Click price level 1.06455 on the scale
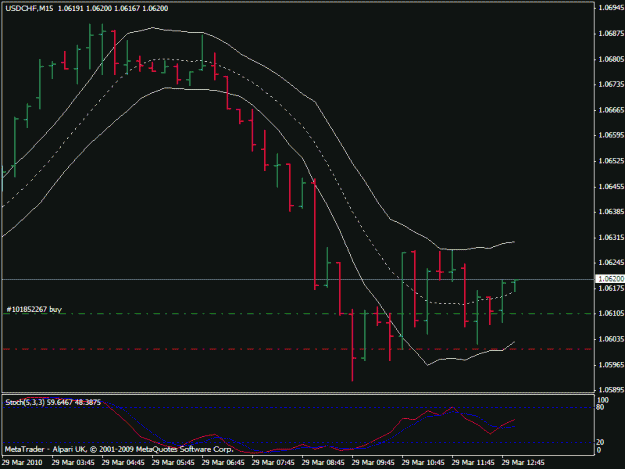625x469 pixels. click(x=611, y=186)
